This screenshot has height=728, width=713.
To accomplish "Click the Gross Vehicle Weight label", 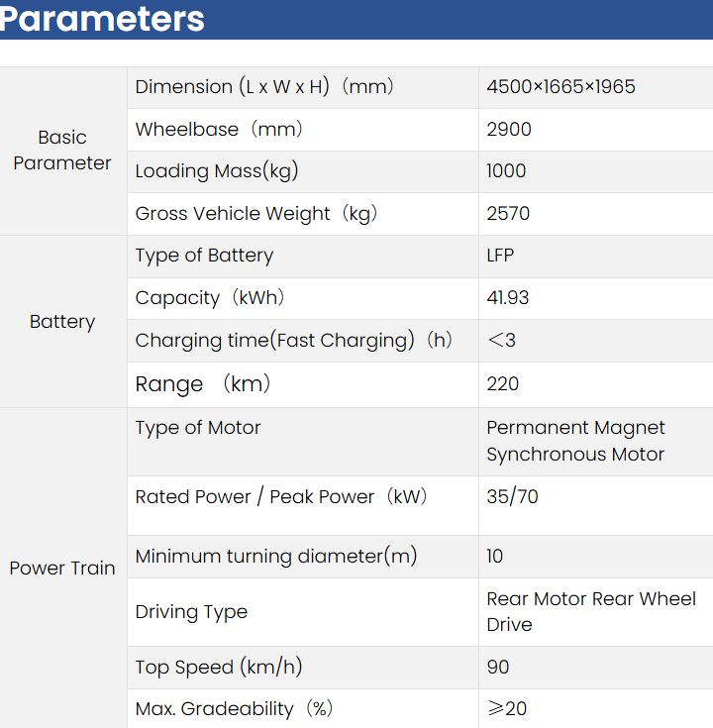I will [256, 214].
